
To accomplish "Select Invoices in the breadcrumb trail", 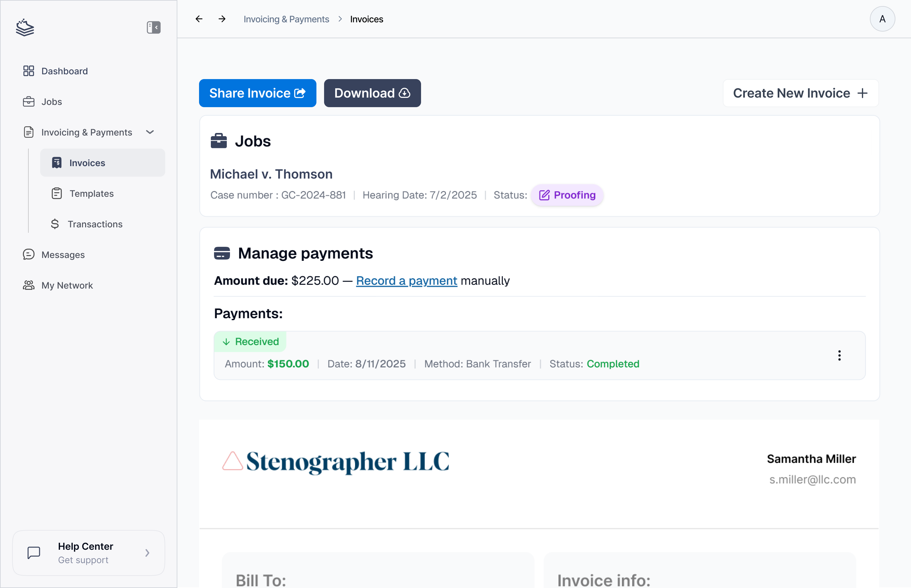I will click(x=366, y=19).
